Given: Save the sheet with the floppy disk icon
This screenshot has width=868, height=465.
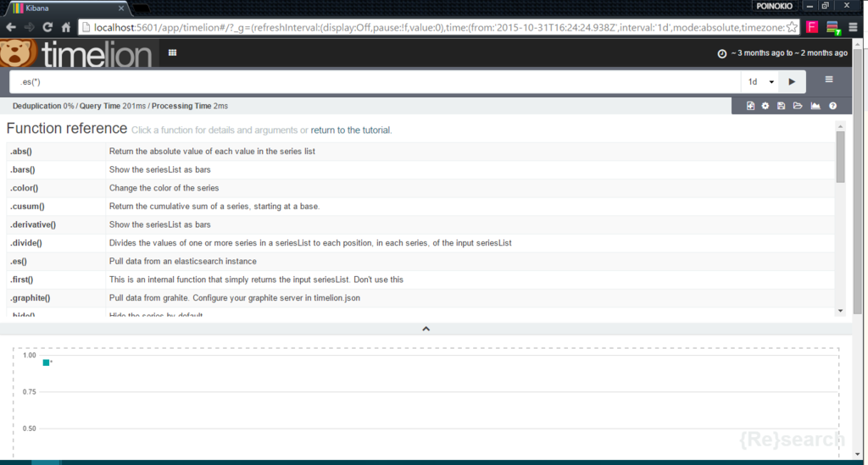Looking at the screenshot, I should pyautogui.click(x=781, y=106).
